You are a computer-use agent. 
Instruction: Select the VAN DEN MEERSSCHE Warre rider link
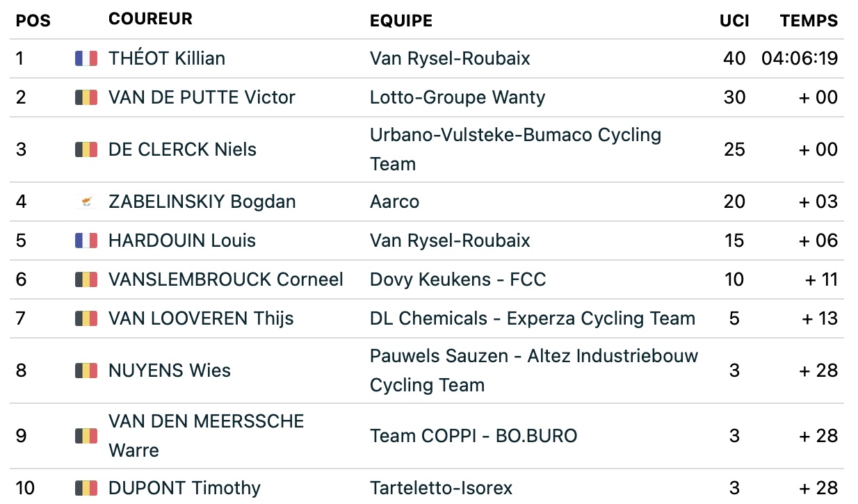tap(207, 436)
